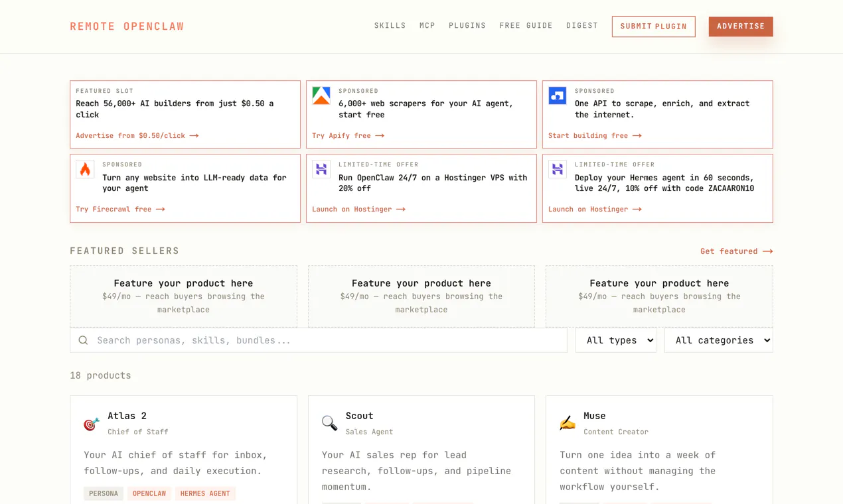Click the Apify logo icon
Viewport: 843px width, 504px height.
[x=321, y=95]
